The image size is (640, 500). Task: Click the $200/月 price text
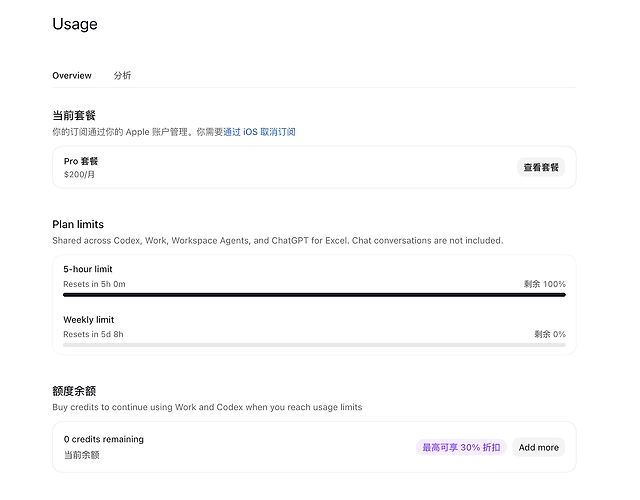click(x=79, y=174)
